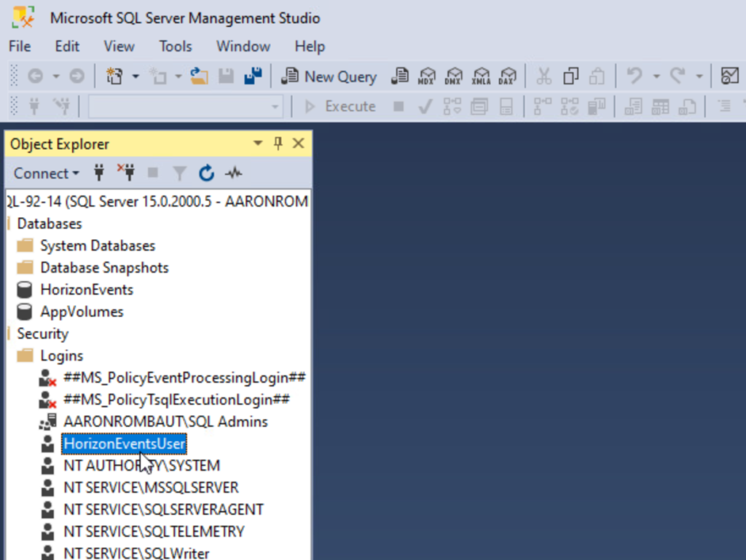Click the Open File folder icon
Screen dimensions: 746x560
point(199,76)
